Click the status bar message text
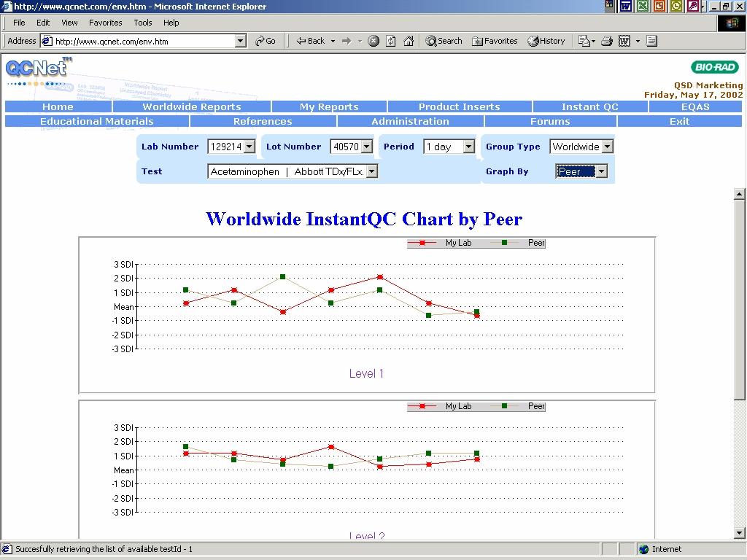This screenshot has height=560, width=747. [104, 549]
